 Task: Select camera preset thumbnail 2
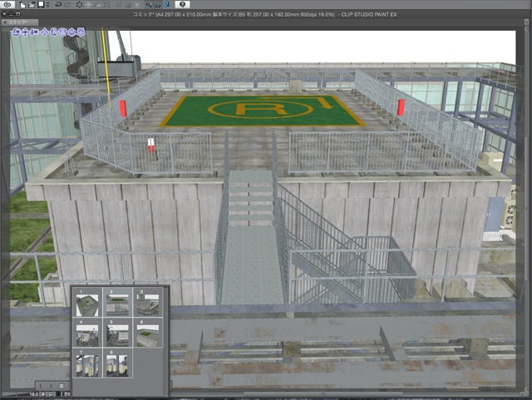(x=117, y=303)
